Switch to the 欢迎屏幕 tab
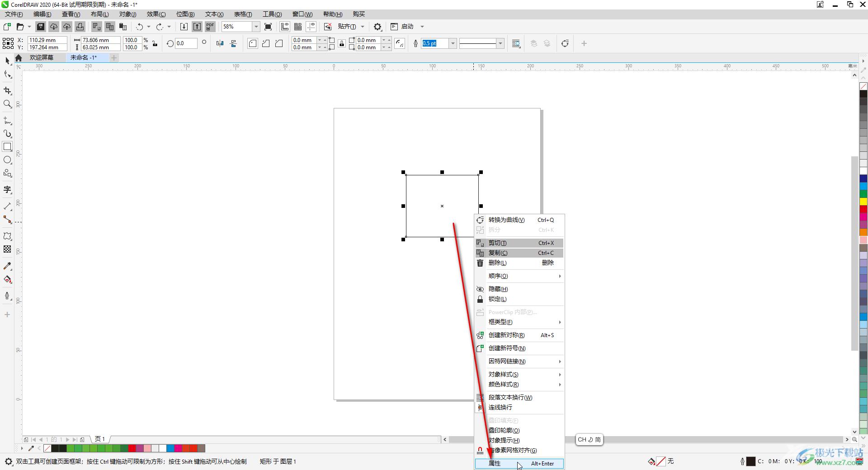The height and width of the screenshot is (470, 868). tap(42, 57)
